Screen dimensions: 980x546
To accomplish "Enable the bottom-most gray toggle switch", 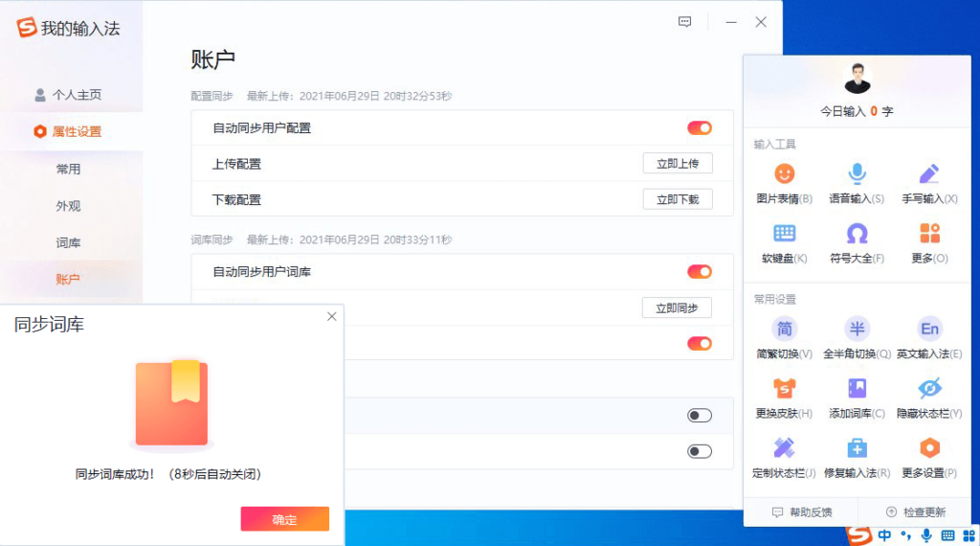I will pos(699,451).
